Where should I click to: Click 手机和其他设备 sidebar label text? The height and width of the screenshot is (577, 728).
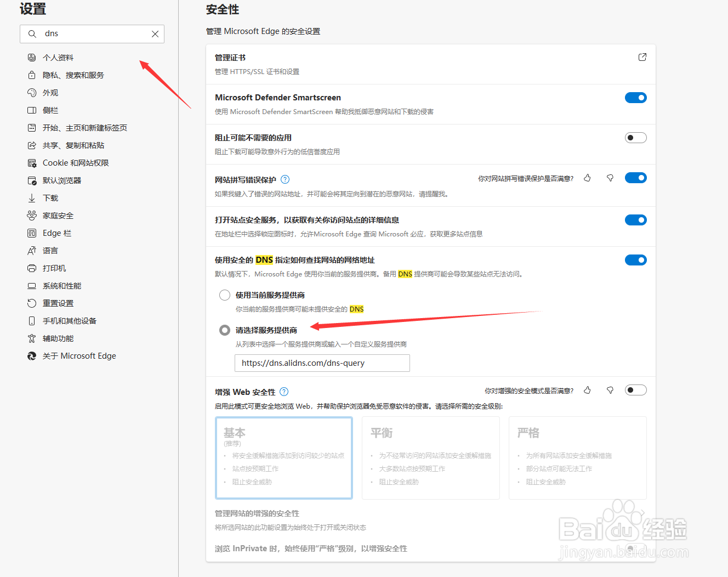(70, 321)
